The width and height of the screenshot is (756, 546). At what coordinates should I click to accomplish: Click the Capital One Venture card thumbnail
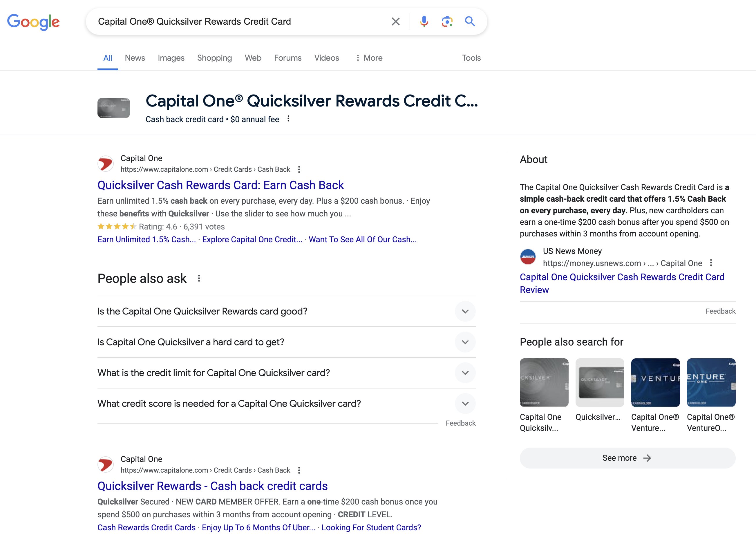click(x=655, y=382)
